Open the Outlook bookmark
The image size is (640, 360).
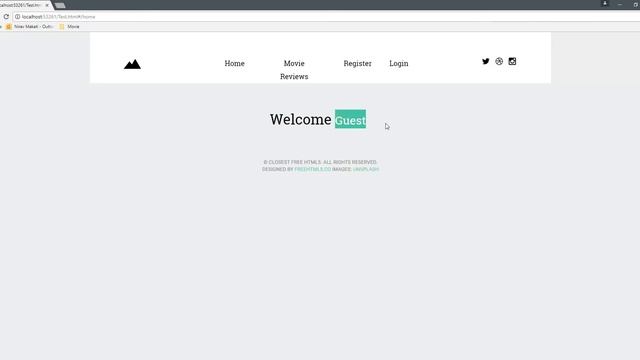coord(29,27)
